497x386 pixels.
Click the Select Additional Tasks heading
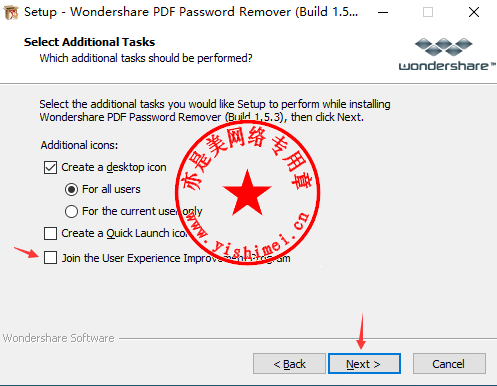(x=89, y=42)
